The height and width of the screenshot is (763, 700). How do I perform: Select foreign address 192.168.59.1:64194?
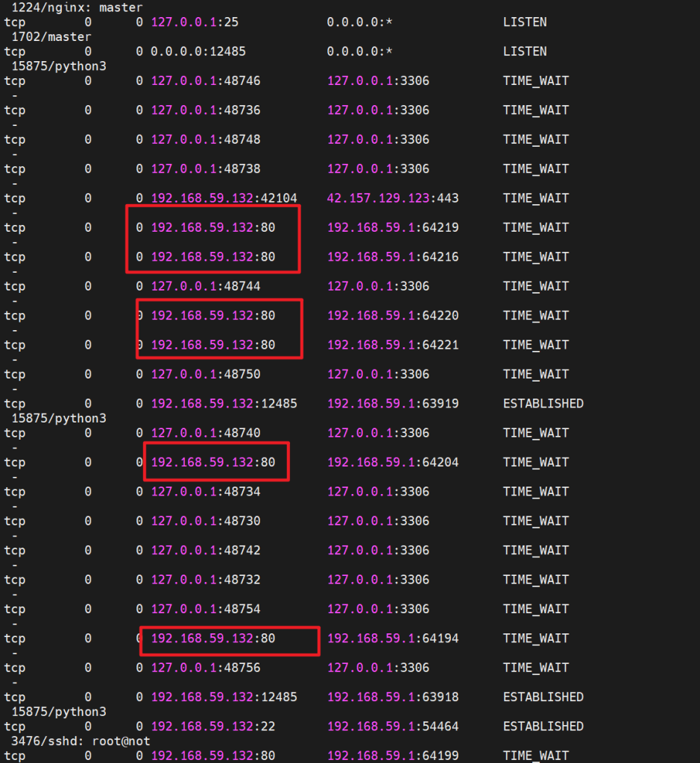[393, 639]
